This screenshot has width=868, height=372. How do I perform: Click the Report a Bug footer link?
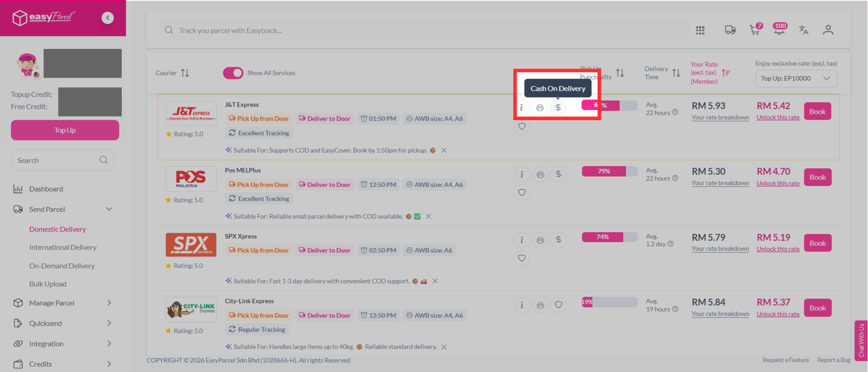(833, 360)
